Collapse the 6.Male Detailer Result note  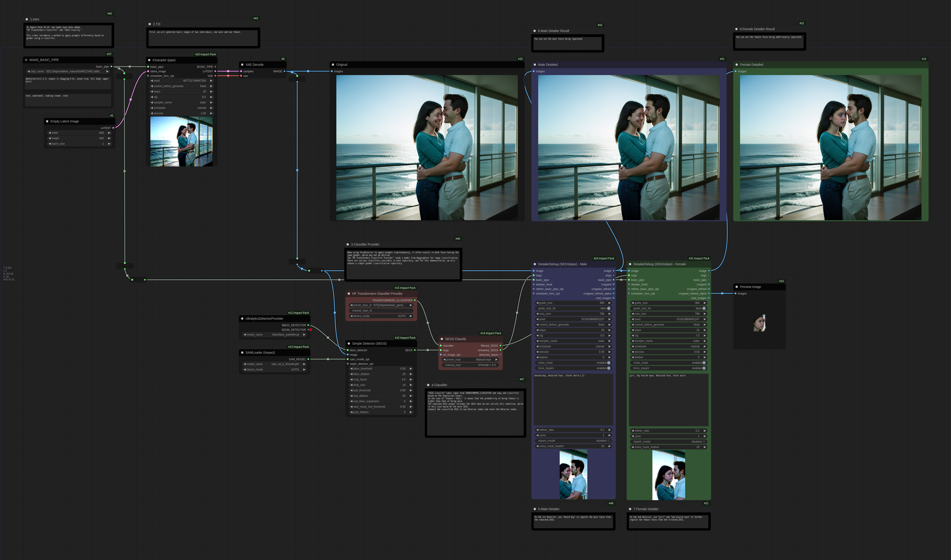[534, 31]
